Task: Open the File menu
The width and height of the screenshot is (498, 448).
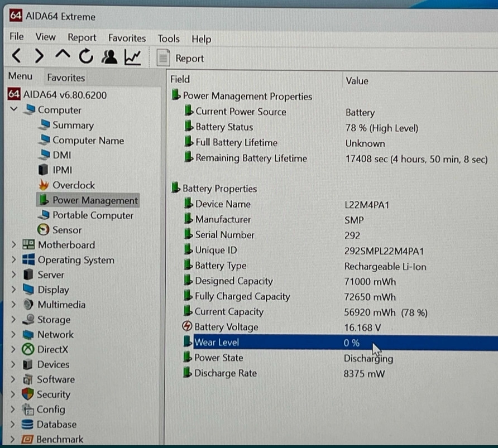Action: (x=17, y=37)
